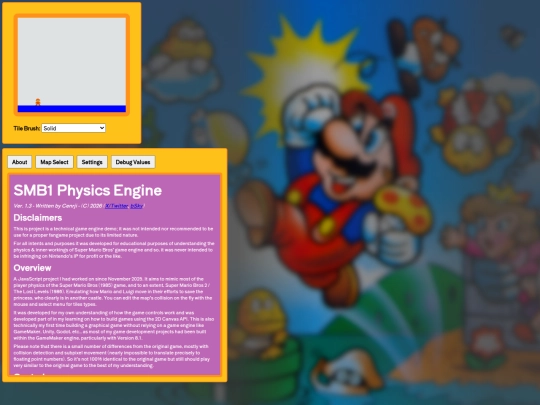Click the blue ground strip in the canvas

tap(72, 109)
